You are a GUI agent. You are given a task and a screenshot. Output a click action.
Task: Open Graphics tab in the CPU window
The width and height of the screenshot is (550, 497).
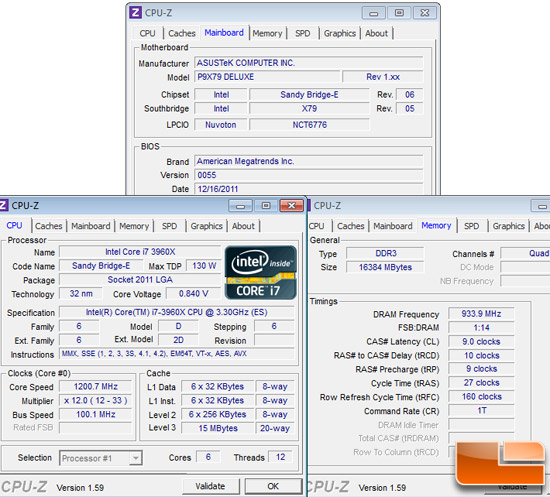point(207,226)
